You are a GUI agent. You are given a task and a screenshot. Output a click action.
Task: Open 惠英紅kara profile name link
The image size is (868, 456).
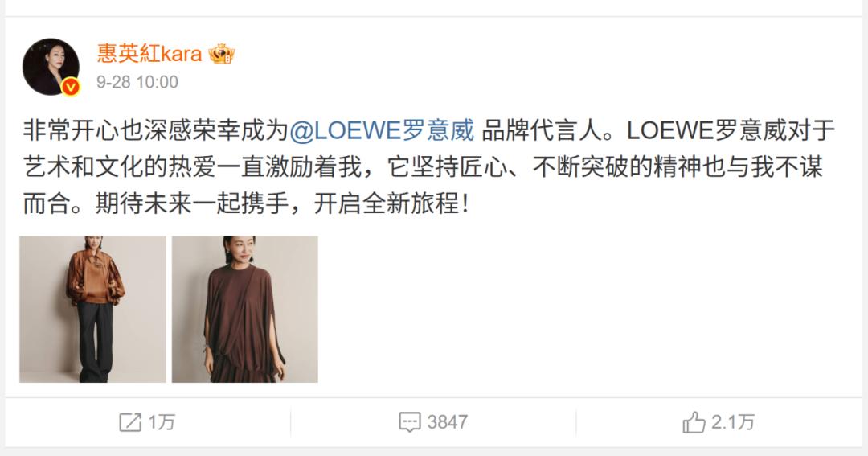tap(149, 54)
